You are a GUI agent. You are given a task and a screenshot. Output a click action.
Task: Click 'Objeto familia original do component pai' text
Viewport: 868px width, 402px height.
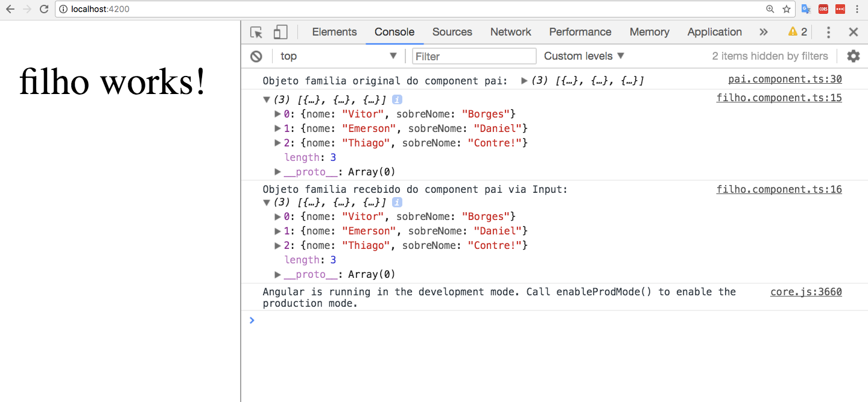[384, 81]
